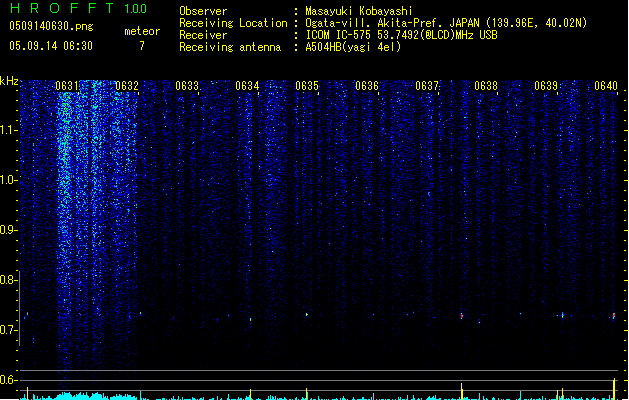The width and height of the screenshot is (629, 400).
Task: Click the 0636 time marker
Action: 367,86
